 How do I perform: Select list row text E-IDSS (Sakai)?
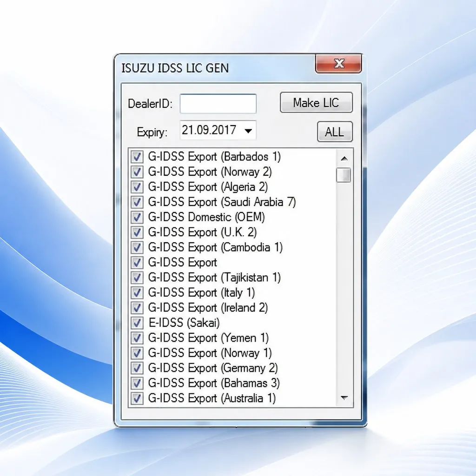(x=184, y=323)
